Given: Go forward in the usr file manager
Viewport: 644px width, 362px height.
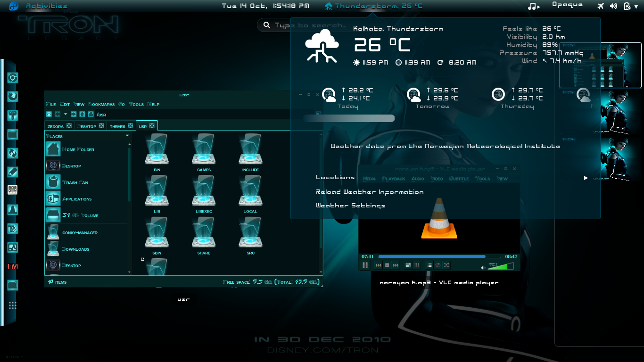Looking at the screenshot, I should pyautogui.click(x=74, y=114).
